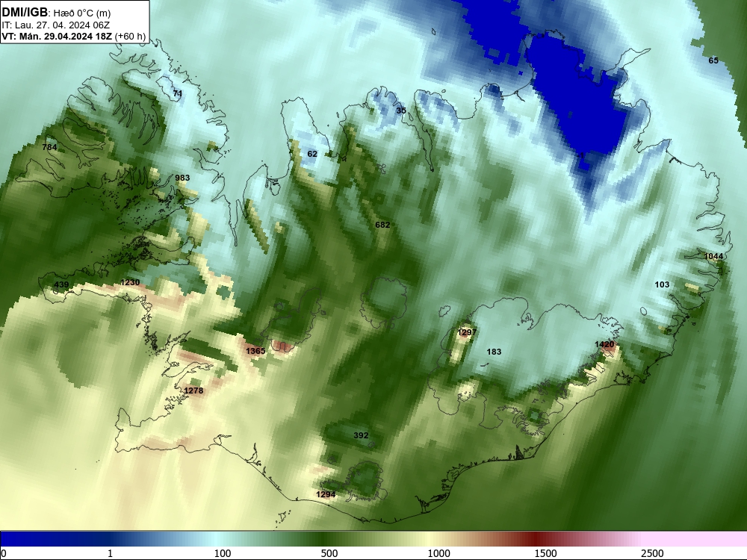Click the map value 65
The image size is (747, 560).
point(713,60)
